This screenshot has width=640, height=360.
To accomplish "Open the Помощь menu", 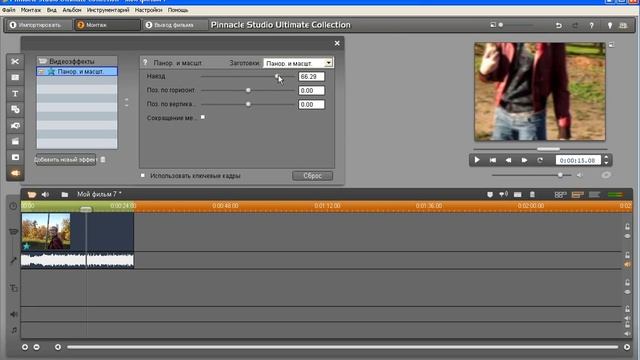I will tap(178, 10).
